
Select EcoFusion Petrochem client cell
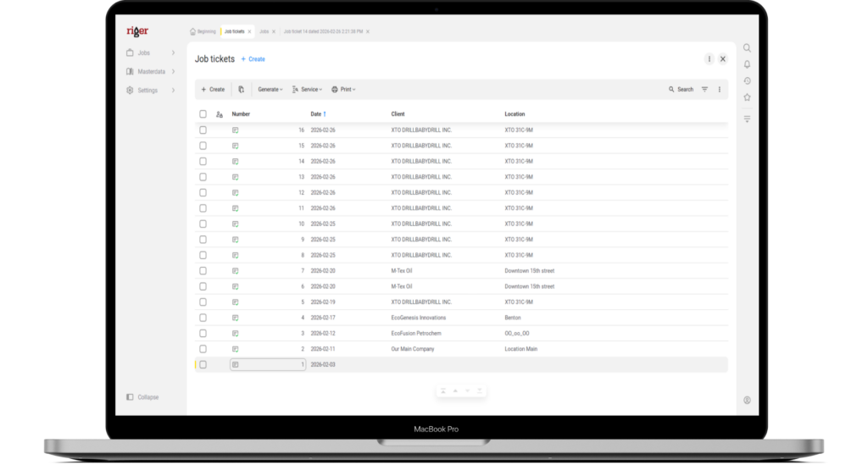pos(415,334)
